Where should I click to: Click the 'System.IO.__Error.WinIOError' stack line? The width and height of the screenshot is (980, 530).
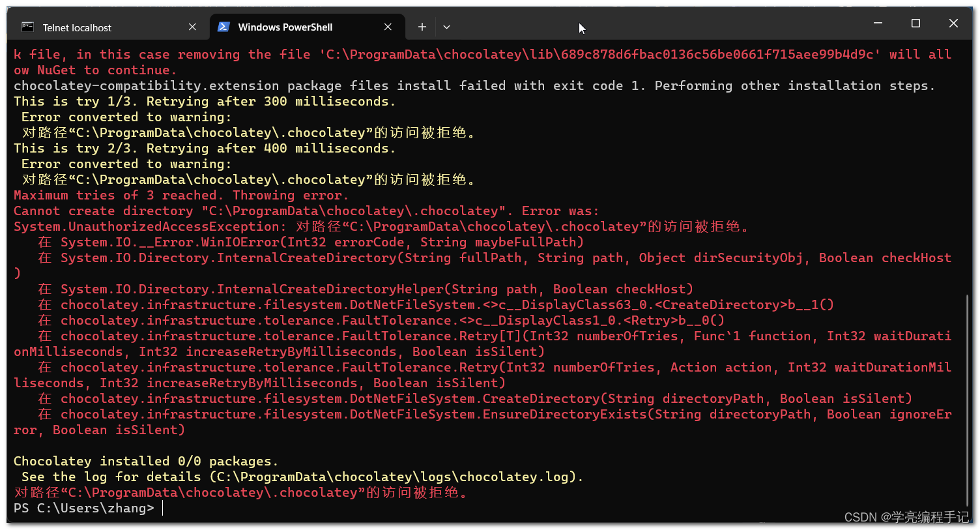pyautogui.click(x=311, y=242)
